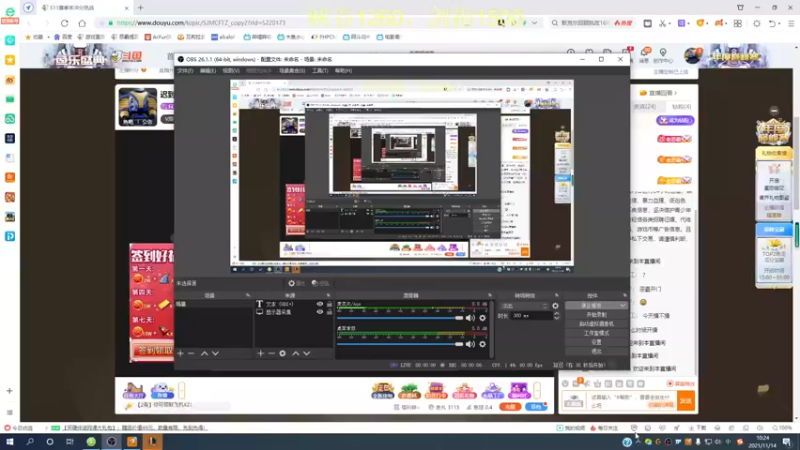This screenshot has width=800, height=450.
Task: Open the 帮助(H) menu in OBS
Action: (x=343, y=71)
